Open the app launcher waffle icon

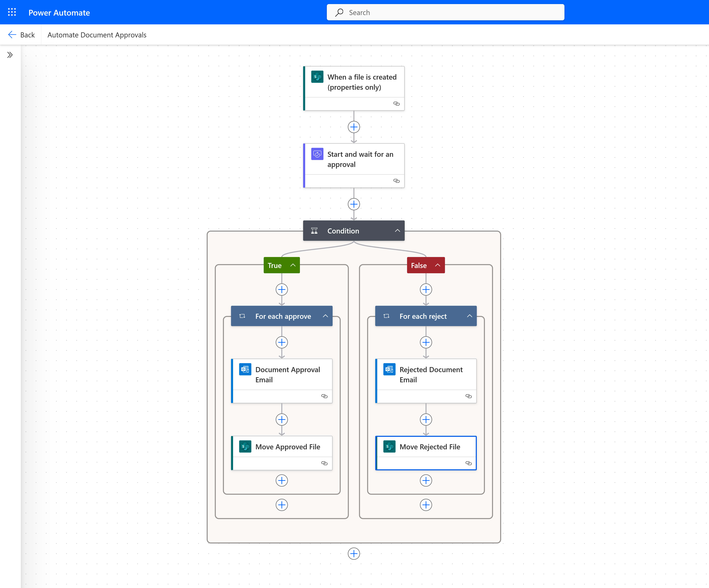coord(12,12)
